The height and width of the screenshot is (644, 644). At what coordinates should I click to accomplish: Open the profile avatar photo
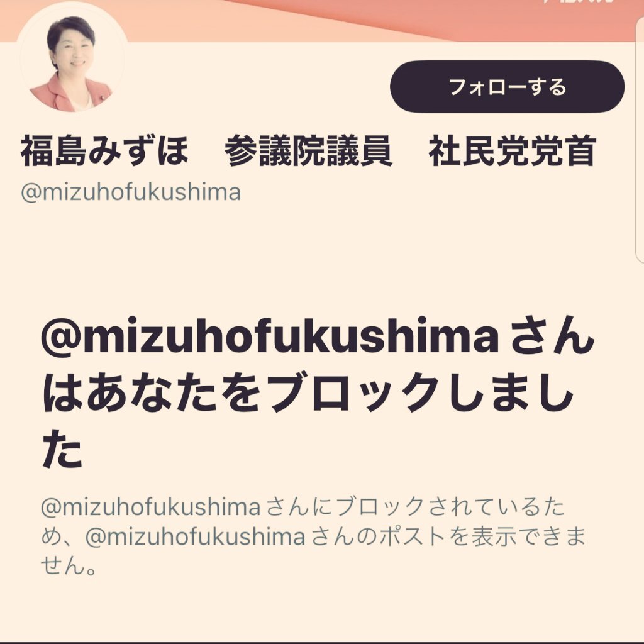tap(72, 57)
